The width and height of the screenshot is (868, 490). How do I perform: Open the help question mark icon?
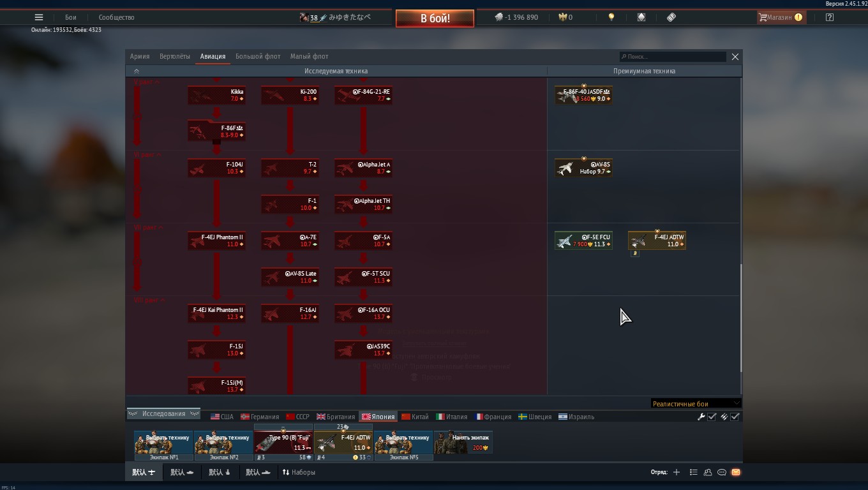coord(829,17)
